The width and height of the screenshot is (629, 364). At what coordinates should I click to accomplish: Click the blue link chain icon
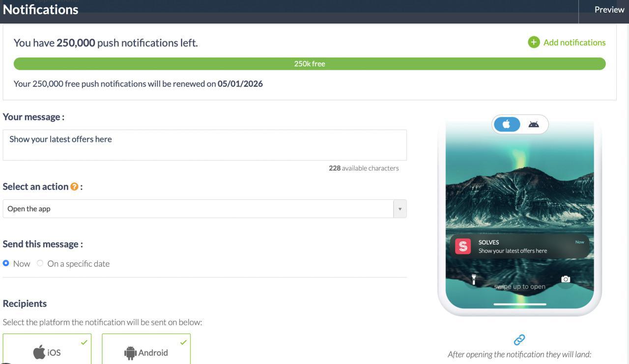519,339
